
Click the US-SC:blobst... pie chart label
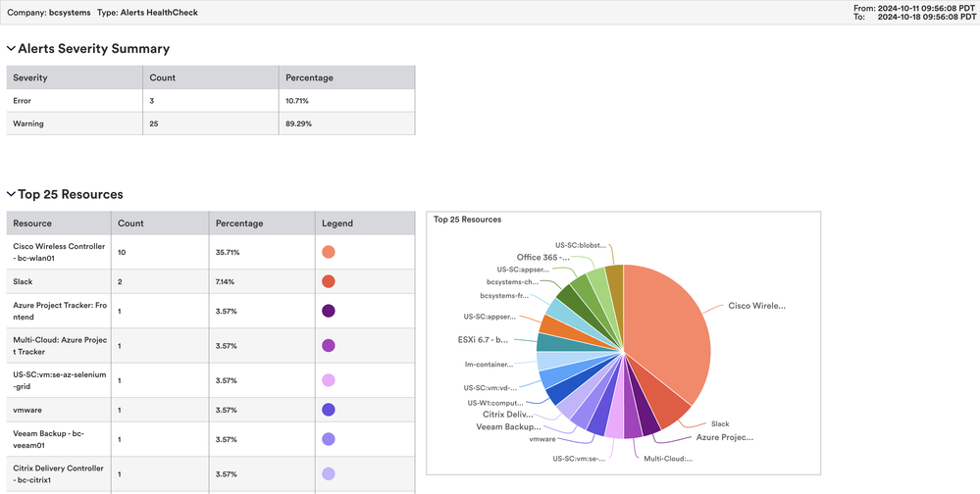tap(581, 245)
